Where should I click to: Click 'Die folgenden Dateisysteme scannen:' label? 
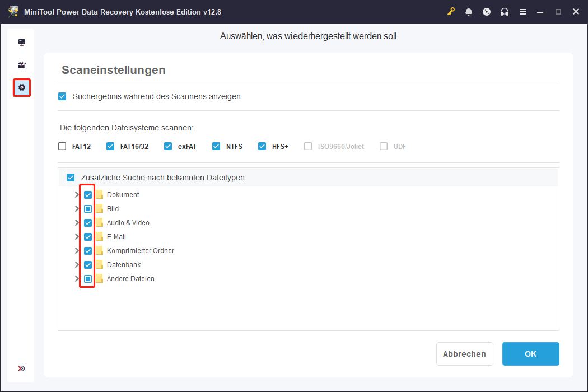(x=127, y=128)
